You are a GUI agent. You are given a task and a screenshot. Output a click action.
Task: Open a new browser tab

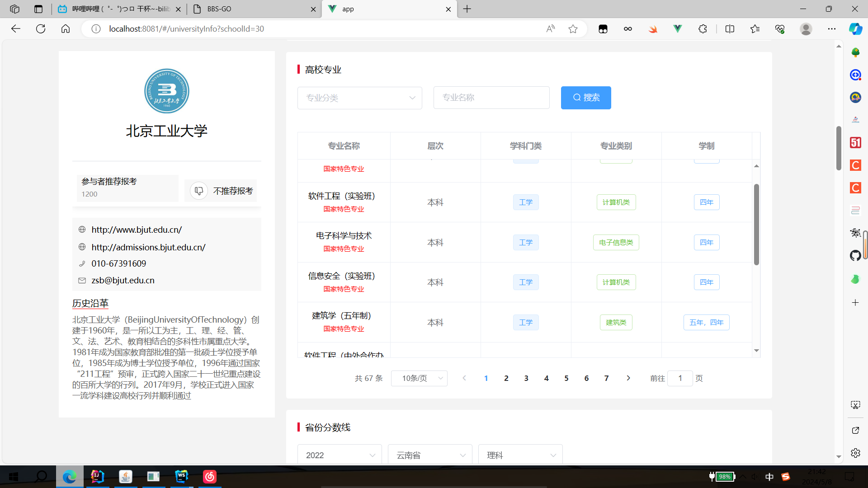[467, 9]
